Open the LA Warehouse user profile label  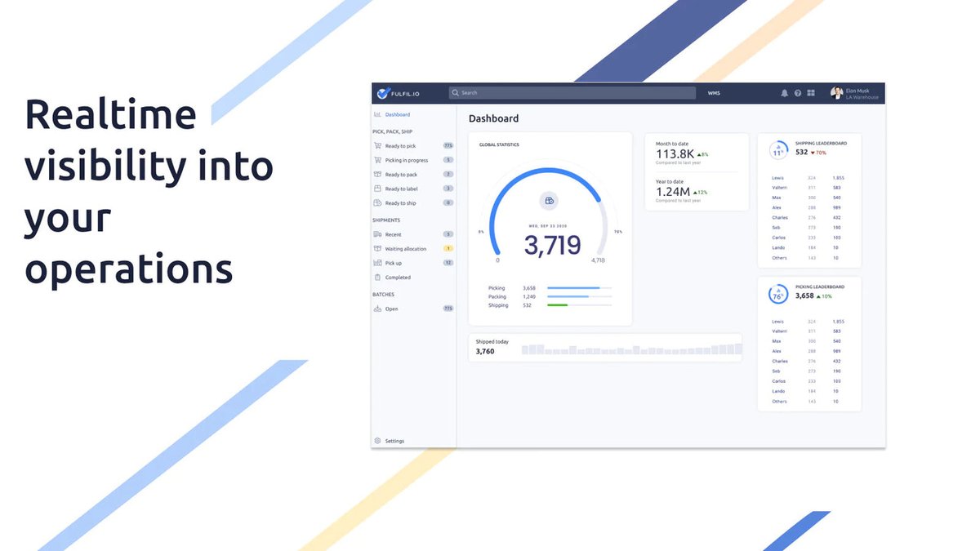[x=862, y=97]
